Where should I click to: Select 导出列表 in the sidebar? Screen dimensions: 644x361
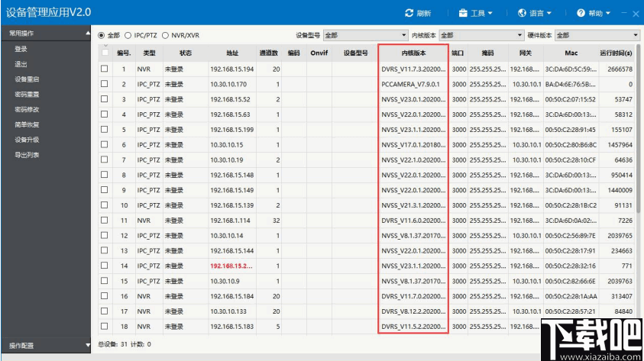(x=27, y=155)
